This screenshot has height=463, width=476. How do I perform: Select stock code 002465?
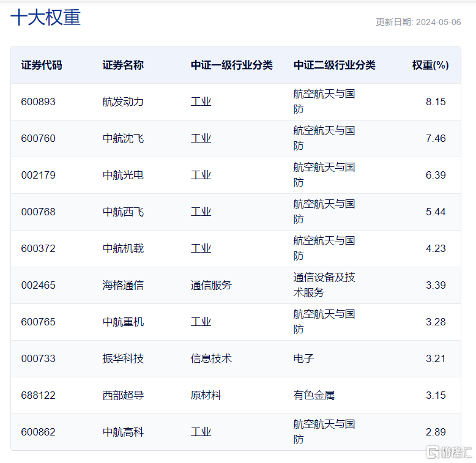(x=39, y=285)
